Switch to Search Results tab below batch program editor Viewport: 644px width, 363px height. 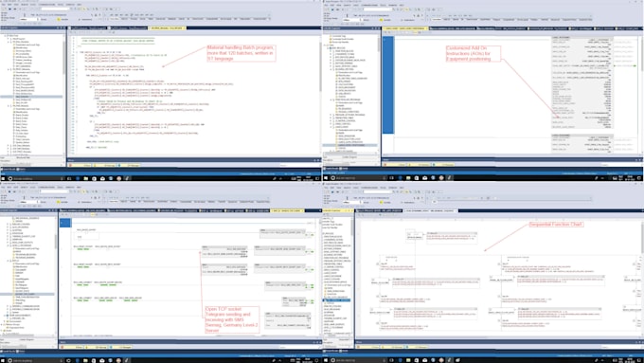[9, 169]
